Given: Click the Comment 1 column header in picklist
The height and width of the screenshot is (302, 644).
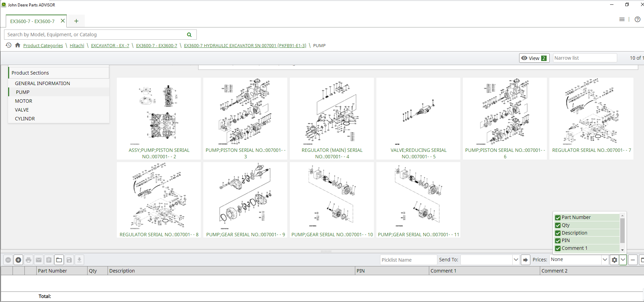Looking at the screenshot, I should (x=485, y=271).
